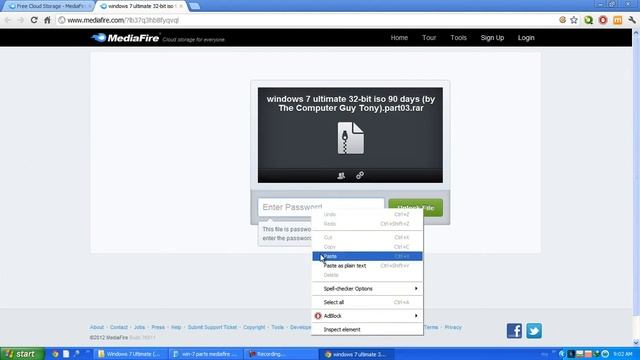Click the Chrome quick launch icon in taskbar
The image size is (640, 360).
[x=55, y=354]
